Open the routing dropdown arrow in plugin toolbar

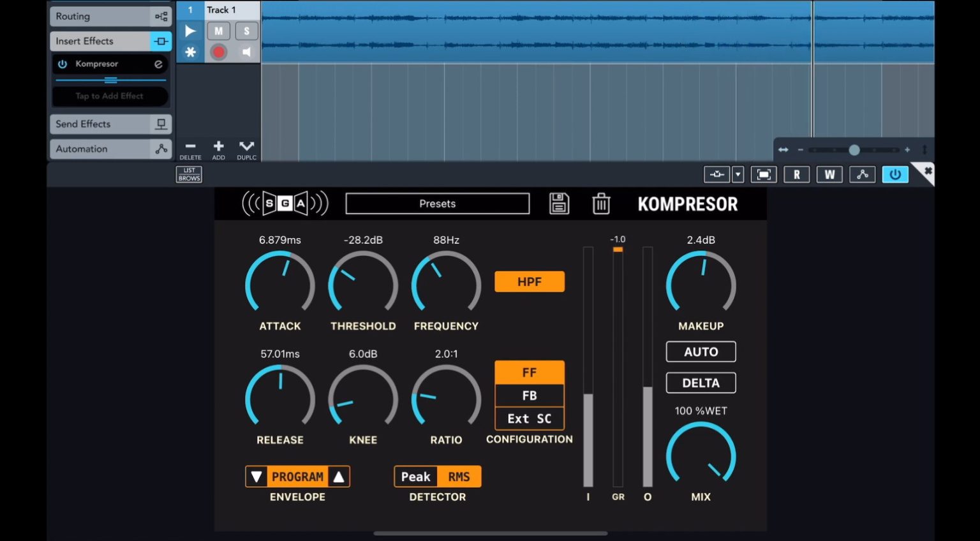[x=738, y=174]
